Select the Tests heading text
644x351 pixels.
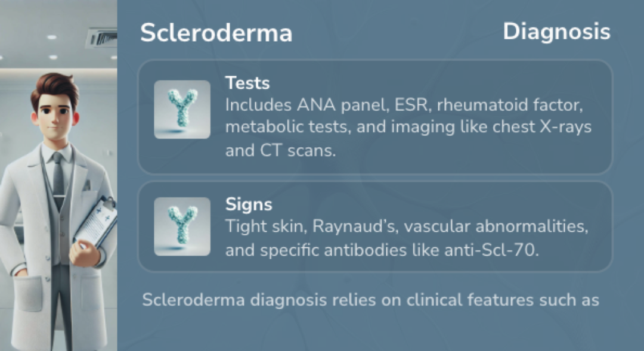point(247,83)
